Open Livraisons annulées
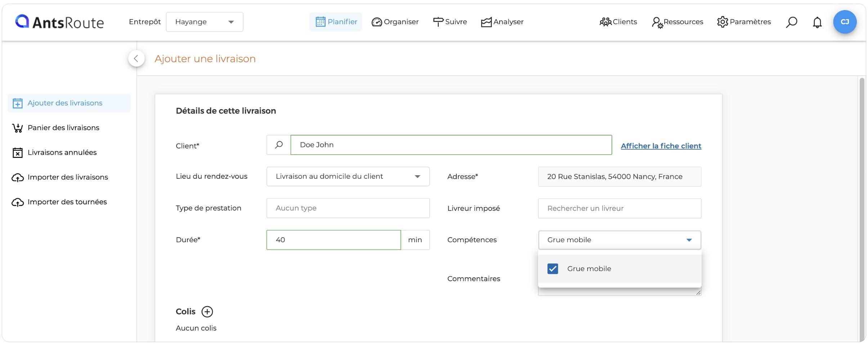Viewport: 868px width, 345px height. [54, 152]
